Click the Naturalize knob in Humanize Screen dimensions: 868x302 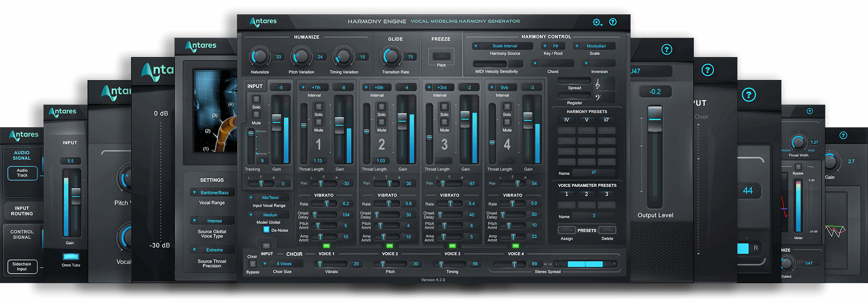tap(259, 57)
